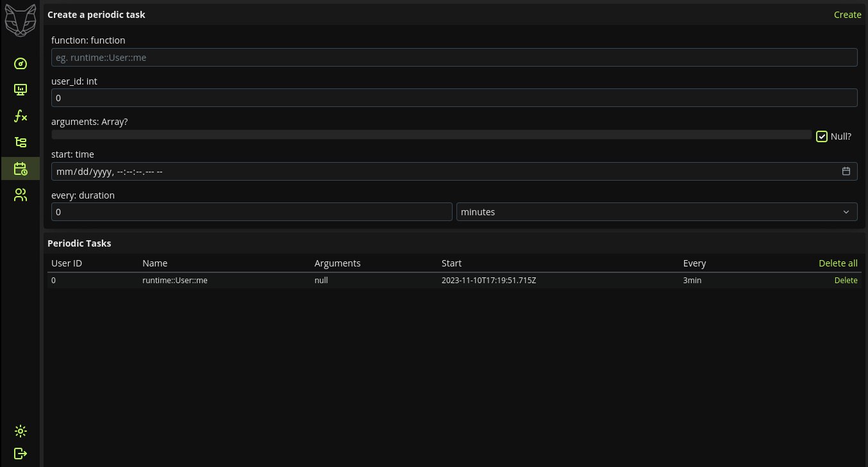
Task: Click the runtime::User::me name cell
Action: pos(175,281)
